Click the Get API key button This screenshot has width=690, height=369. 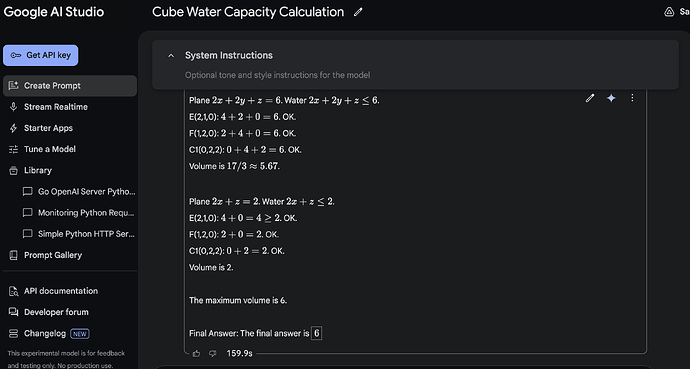[40, 55]
